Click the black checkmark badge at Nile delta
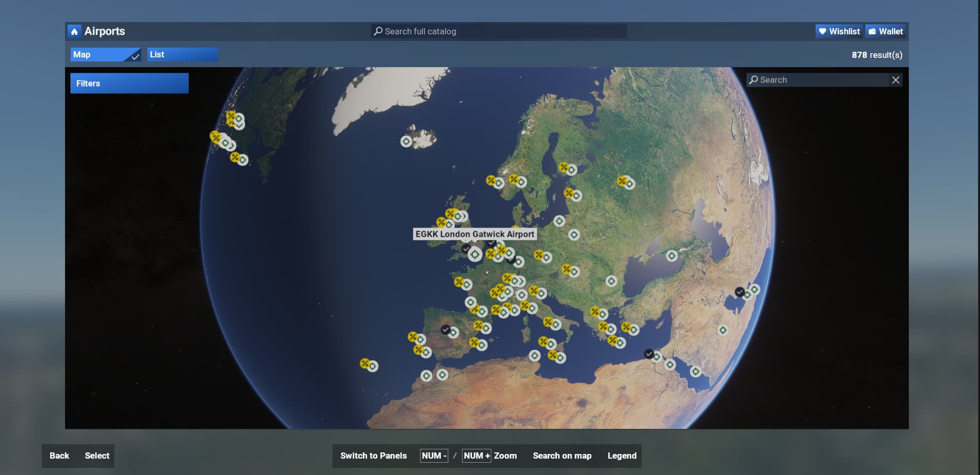The width and height of the screenshot is (980, 475). [649, 354]
